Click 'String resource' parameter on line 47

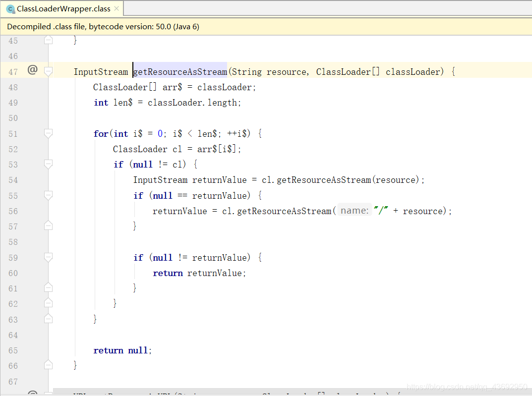pyautogui.click(x=269, y=72)
